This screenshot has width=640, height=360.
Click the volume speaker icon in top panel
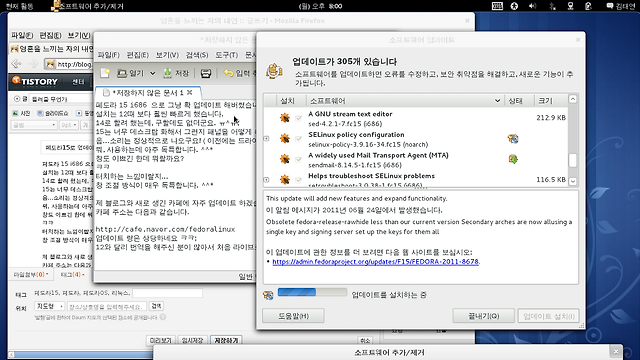pos(532,6)
